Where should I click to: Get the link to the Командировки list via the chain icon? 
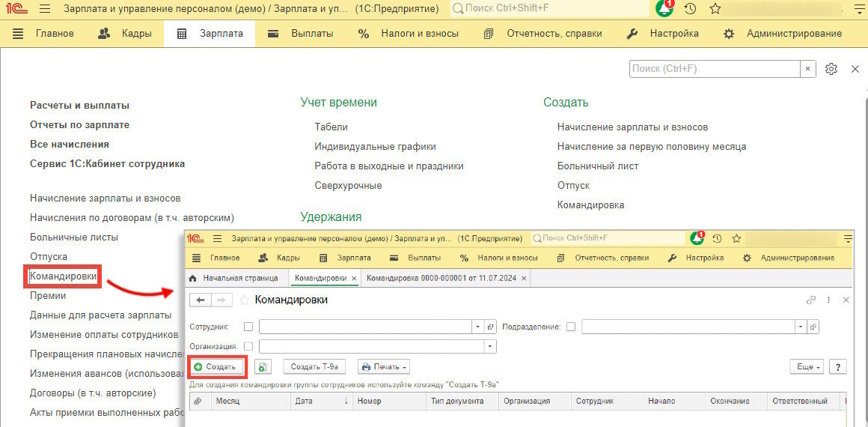811,300
